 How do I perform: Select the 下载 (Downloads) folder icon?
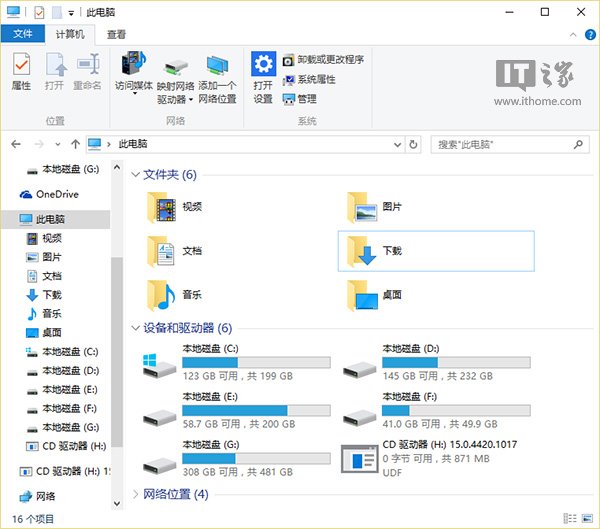tap(359, 250)
